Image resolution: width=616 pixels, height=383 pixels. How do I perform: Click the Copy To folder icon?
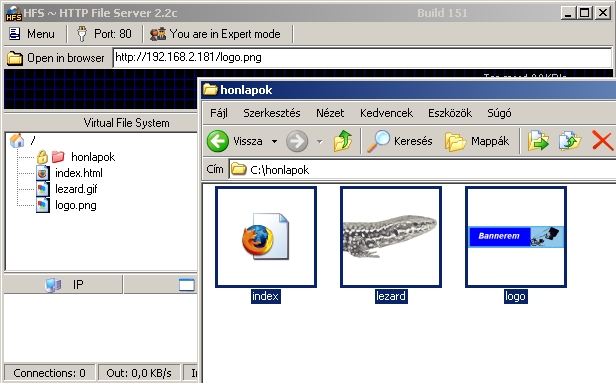click(570, 141)
